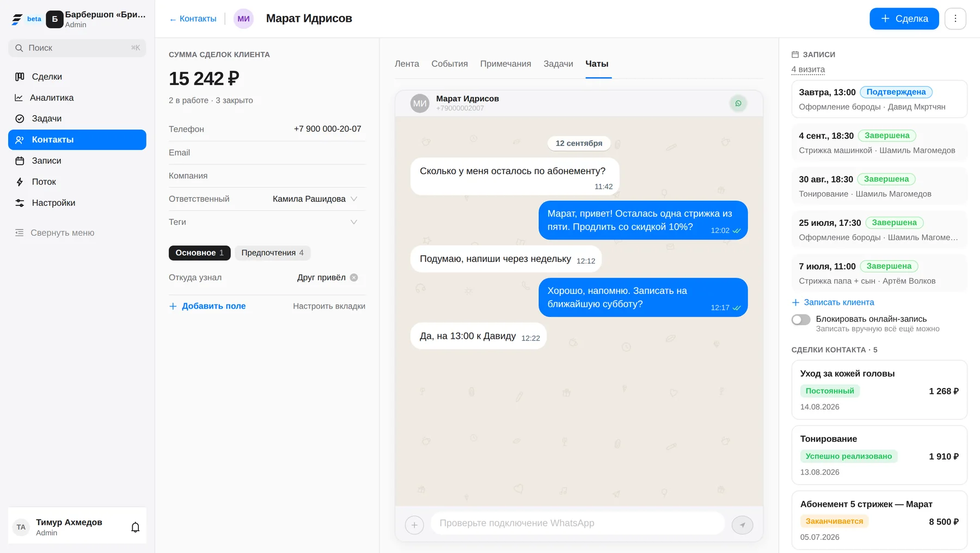This screenshot has height=553, width=980.
Task: Click the Тимур Ахмедов user profile
Action: pos(68,527)
